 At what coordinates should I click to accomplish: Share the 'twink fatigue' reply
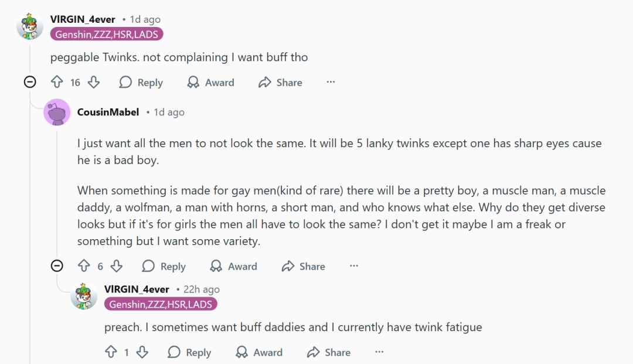point(329,352)
